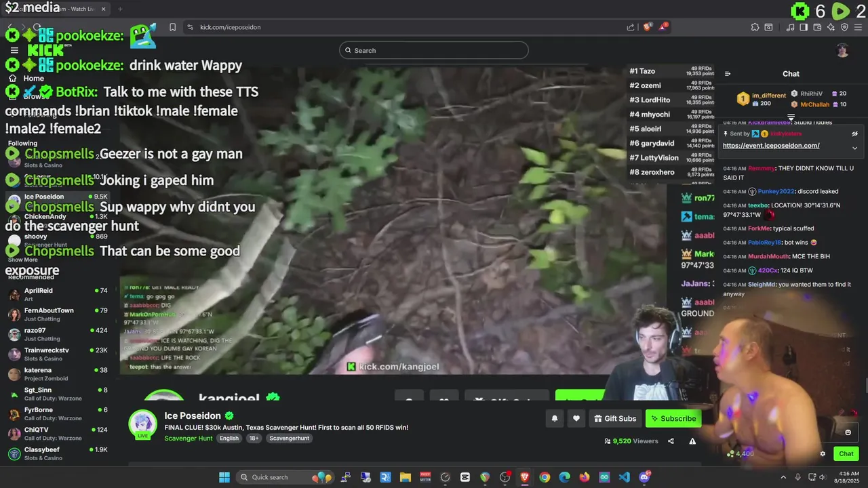Click the share stream icon near viewers
Image resolution: width=868 pixels, height=488 pixels.
pos(671,441)
